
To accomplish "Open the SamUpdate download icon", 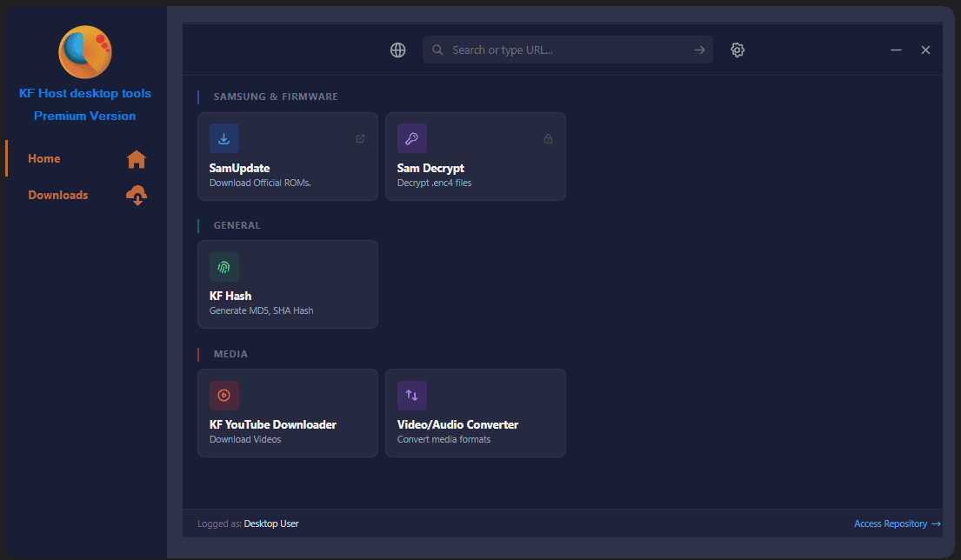I will [224, 137].
